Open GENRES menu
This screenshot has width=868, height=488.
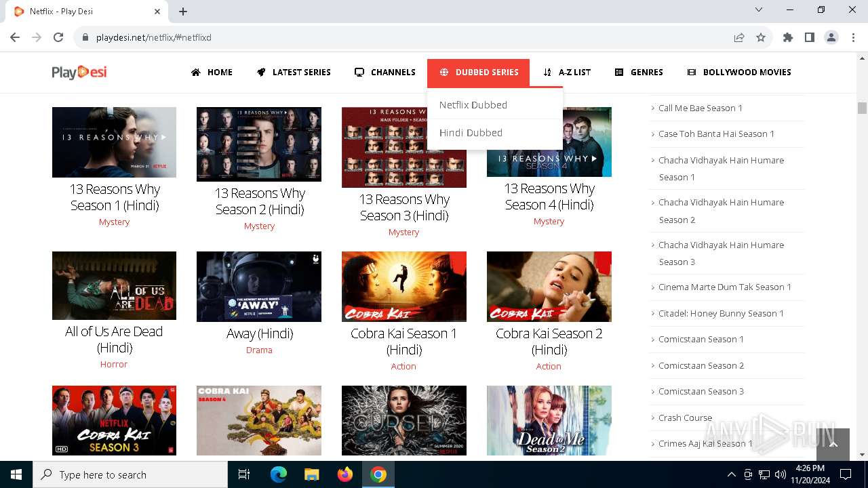[x=639, y=73]
